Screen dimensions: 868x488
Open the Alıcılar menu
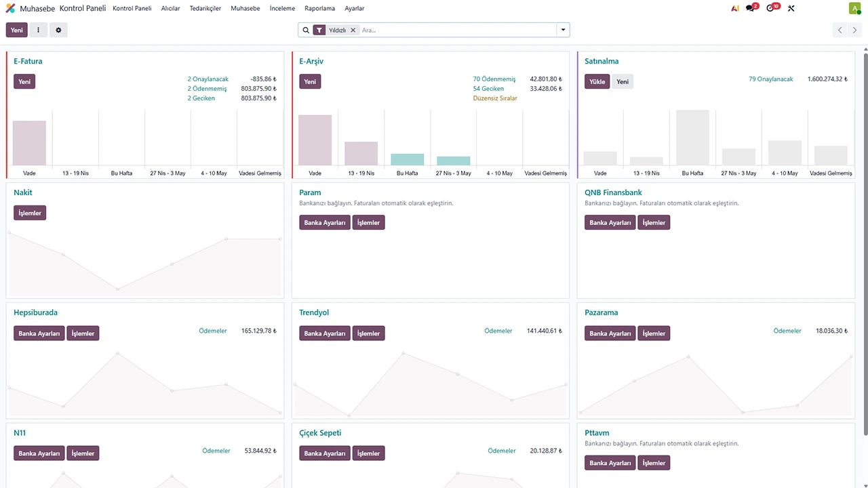[170, 9]
